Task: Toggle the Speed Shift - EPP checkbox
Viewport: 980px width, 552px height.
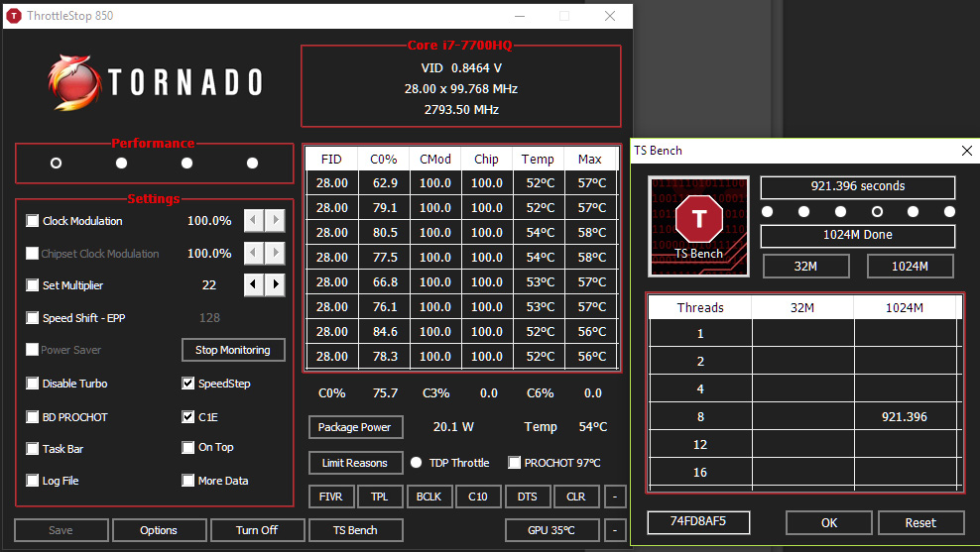Action: [x=33, y=318]
